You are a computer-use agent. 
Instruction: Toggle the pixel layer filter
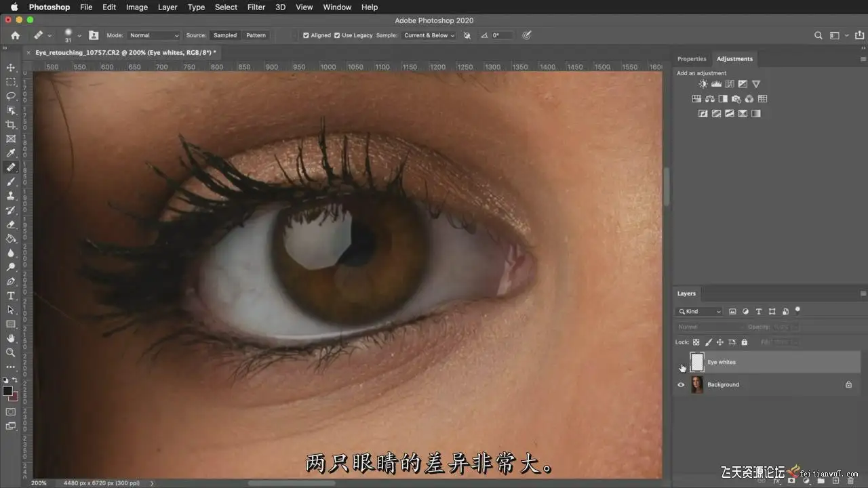point(732,312)
